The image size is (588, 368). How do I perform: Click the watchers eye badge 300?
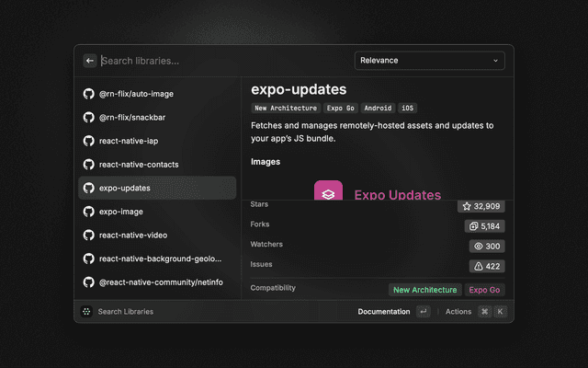pyautogui.click(x=486, y=247)
